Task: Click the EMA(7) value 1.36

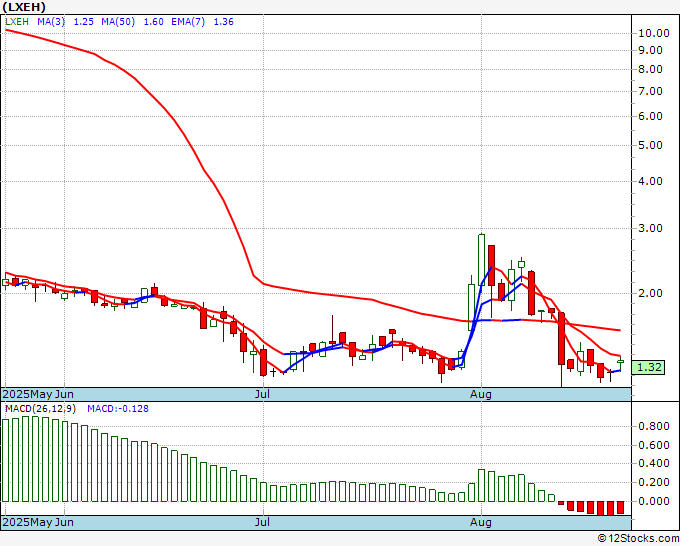Action: click(223, 22)
